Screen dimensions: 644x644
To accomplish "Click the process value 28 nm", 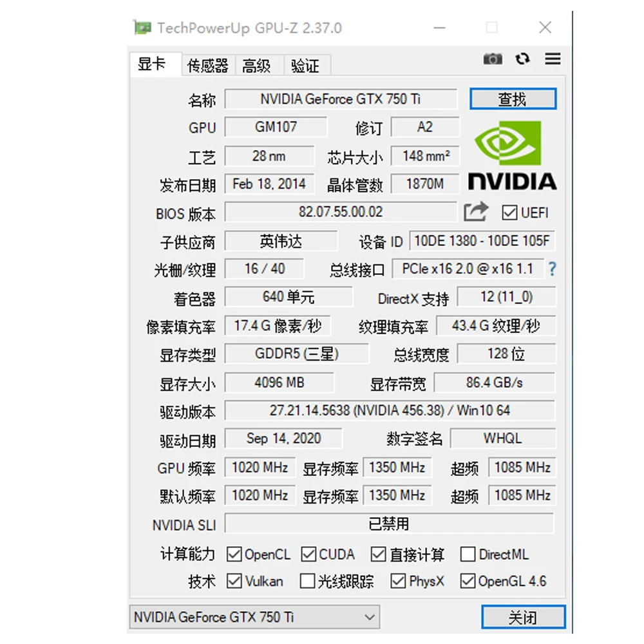I will (x=269, y=156).
